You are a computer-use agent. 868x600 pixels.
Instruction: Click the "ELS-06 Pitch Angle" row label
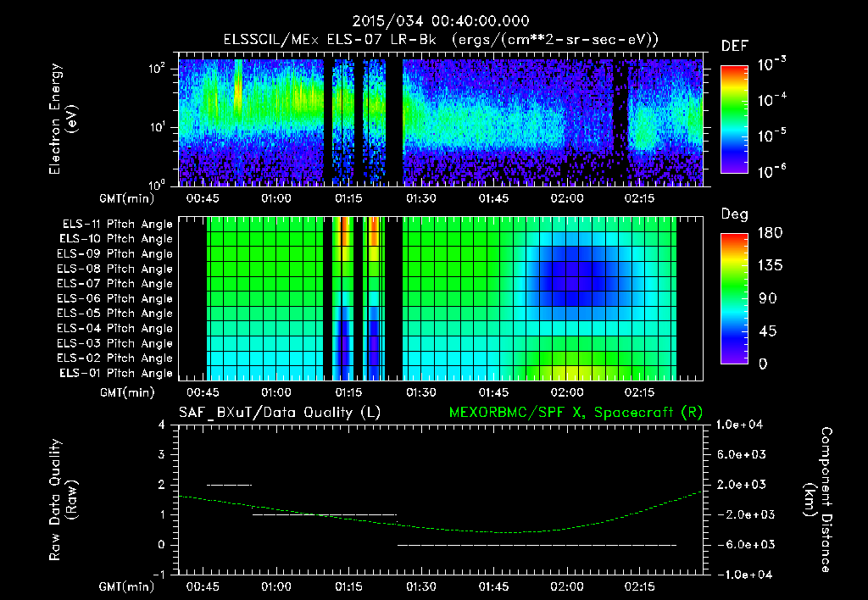pos(115,298)
